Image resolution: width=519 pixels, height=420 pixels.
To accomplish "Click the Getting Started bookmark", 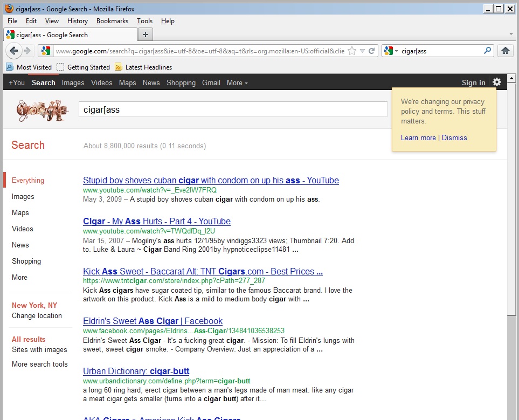I will (x=83, y=67).
